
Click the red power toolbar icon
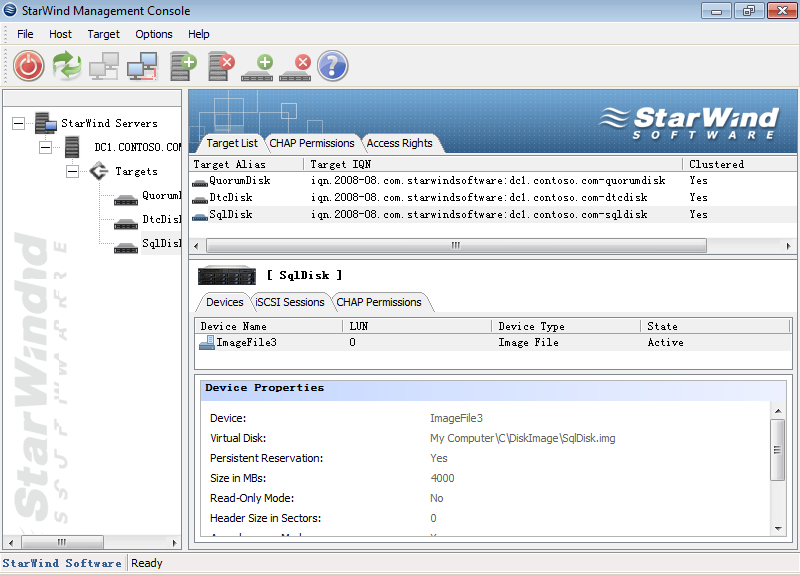coord(29,66)
